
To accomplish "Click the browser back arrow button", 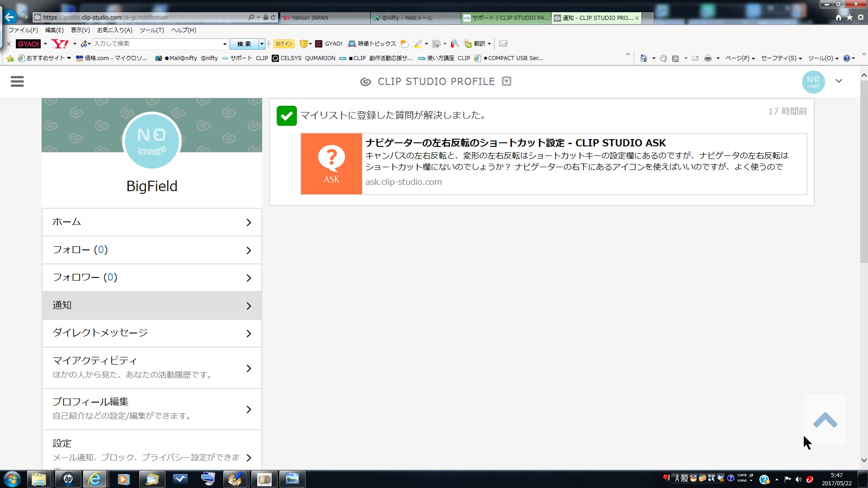I will [x=9, y=17].
